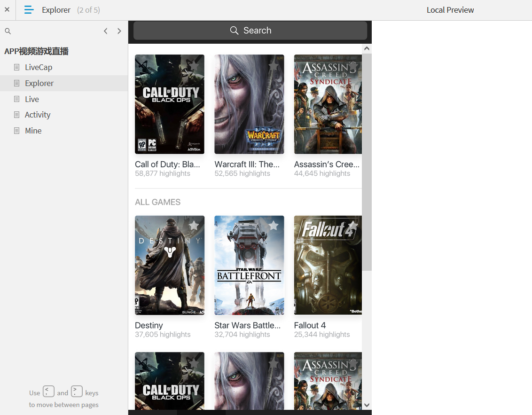Favorite the Star Wars Battlefront star

coord(274,226)
